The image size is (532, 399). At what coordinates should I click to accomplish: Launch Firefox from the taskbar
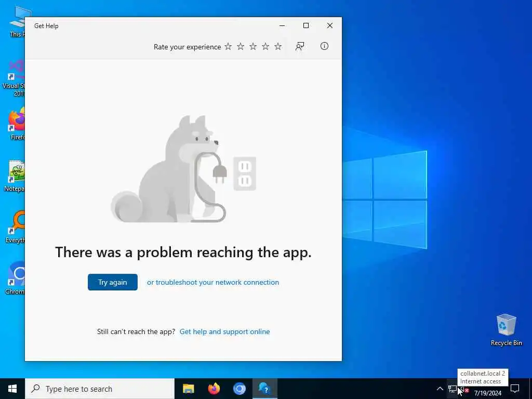[214, 389]
